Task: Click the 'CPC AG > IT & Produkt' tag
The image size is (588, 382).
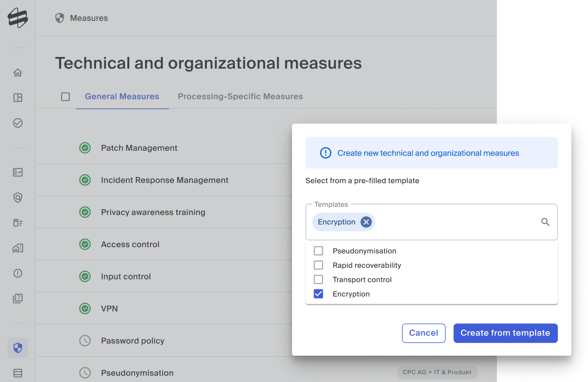Action: coord(437,372)
